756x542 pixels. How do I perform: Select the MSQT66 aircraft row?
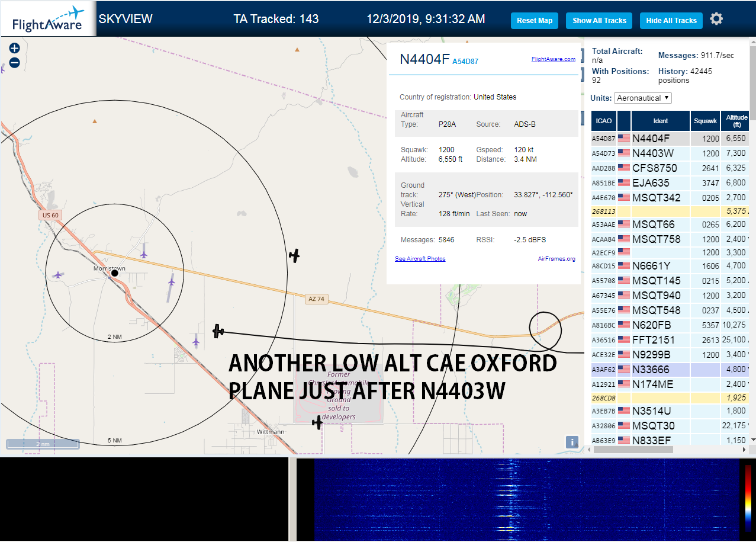coord(670,225)
